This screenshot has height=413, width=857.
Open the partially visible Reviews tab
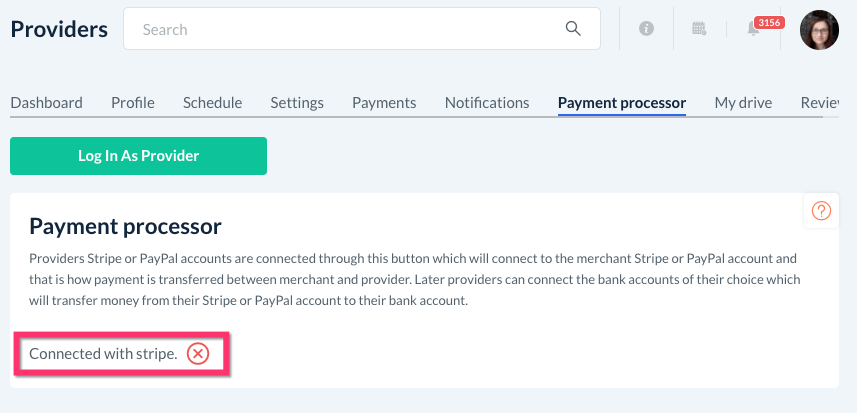819,103
